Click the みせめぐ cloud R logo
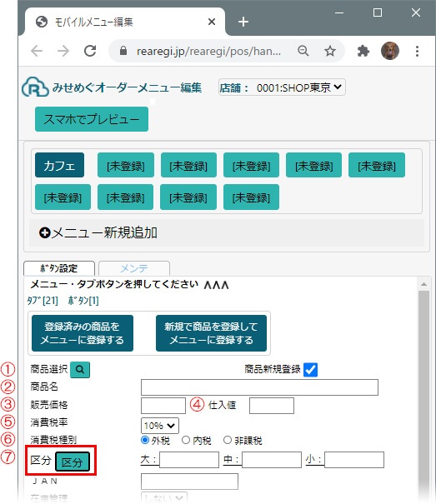The width and height of the screenshot is (436, 504). (35, 87)
